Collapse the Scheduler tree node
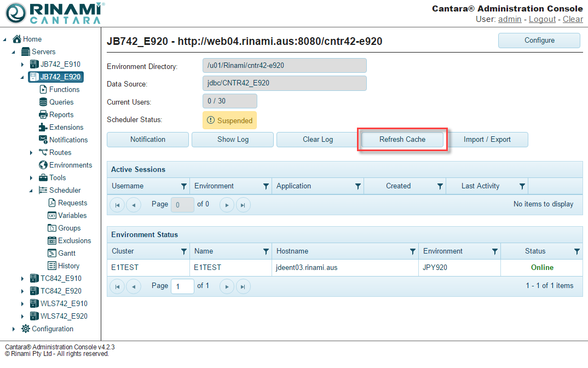Screen dimensions: 588x368 click(x=31, y=191)
